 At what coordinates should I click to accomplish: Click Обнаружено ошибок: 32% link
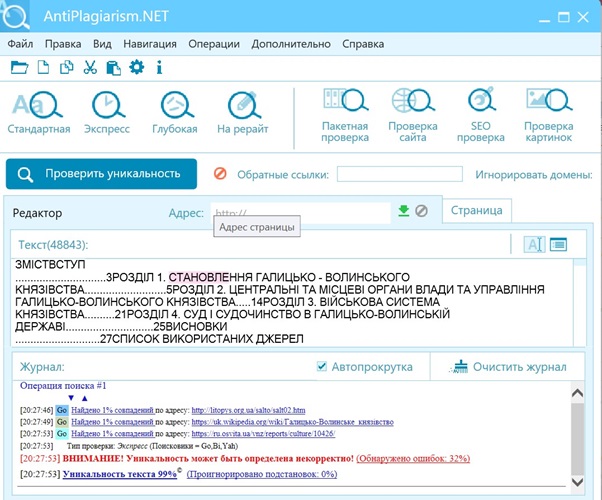[x=413, y=458]
